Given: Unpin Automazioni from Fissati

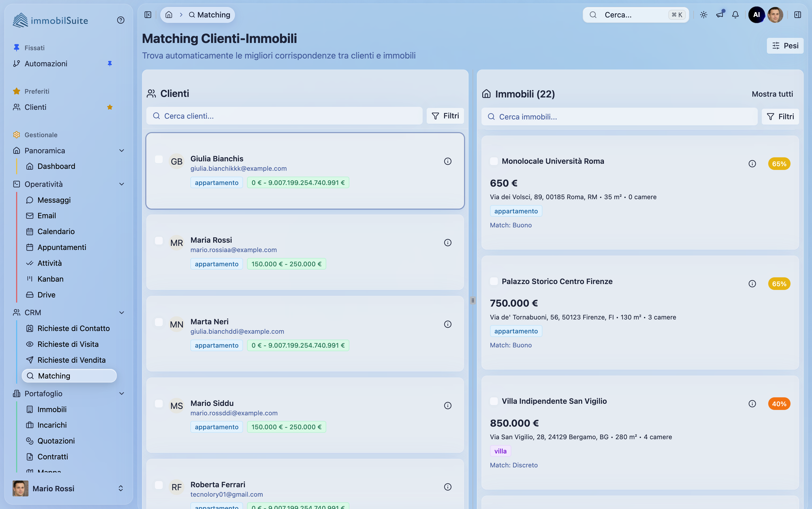Looking at the screenshot, I should coord(110,64).
